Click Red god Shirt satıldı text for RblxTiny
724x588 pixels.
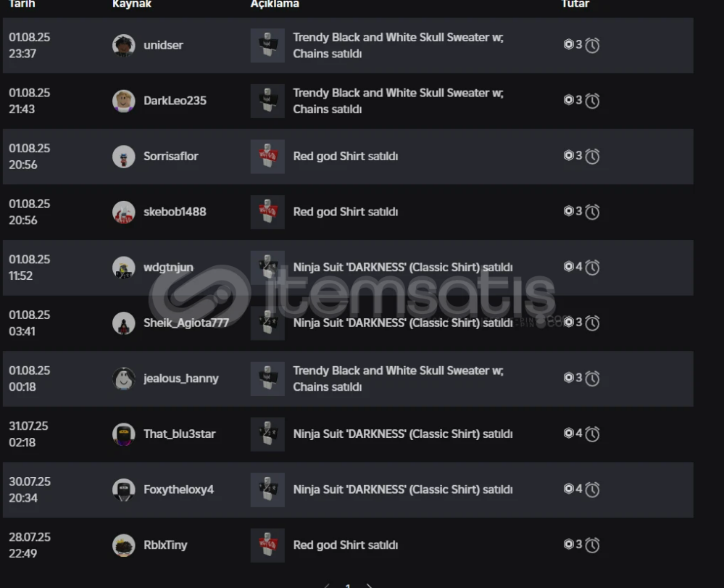[346, 545]
